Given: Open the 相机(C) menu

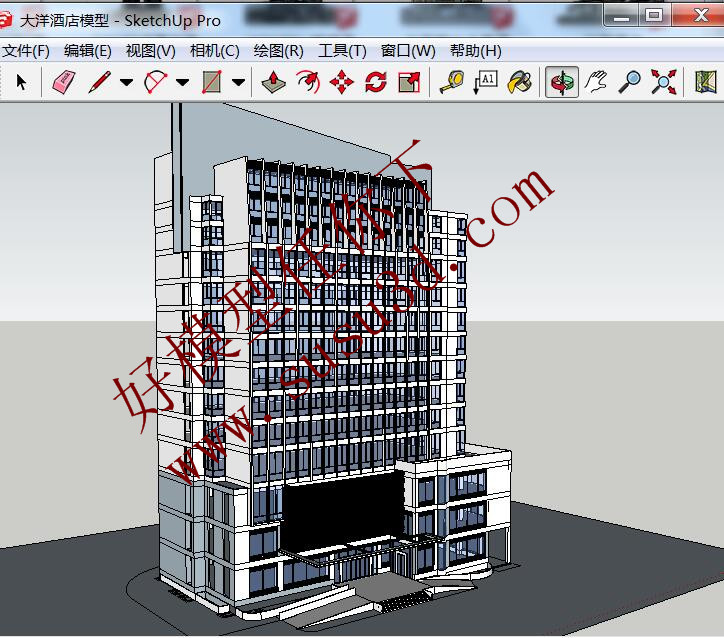Looking at the screenshot, I should (215, 51).
